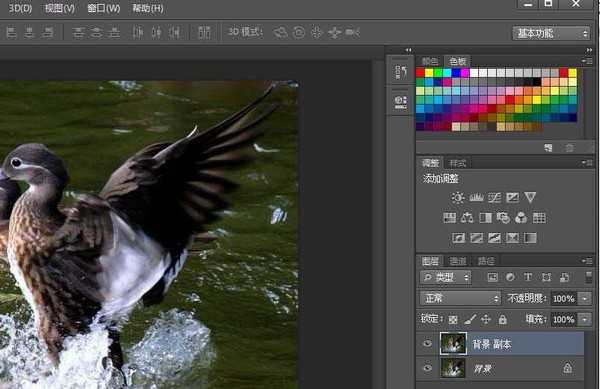The width and height of the screenshot is (600, 389).
Task: Toggle filter for smart objects
Action: pos(564,277)
